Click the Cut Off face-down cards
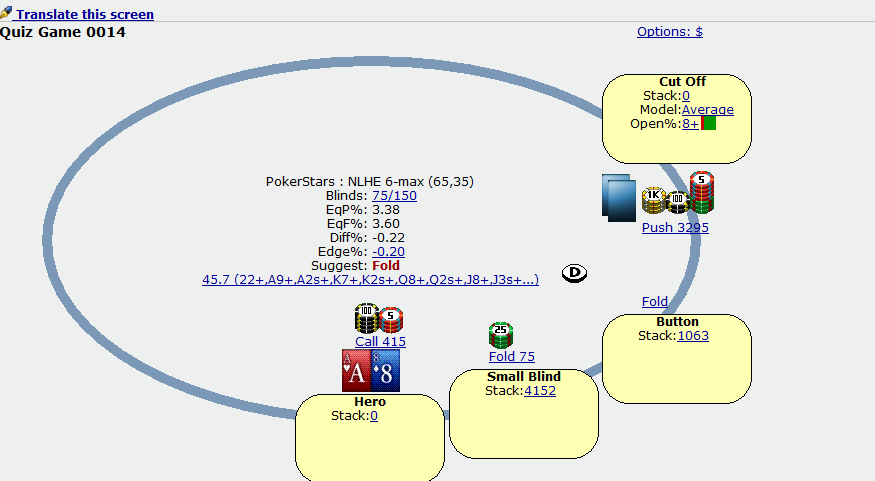 [x=619, y=198]
